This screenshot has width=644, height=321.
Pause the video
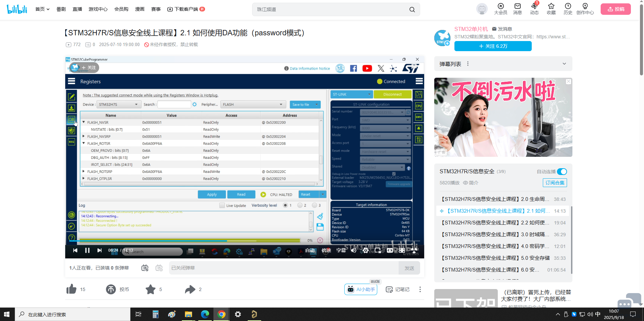[x=87, y=250]
